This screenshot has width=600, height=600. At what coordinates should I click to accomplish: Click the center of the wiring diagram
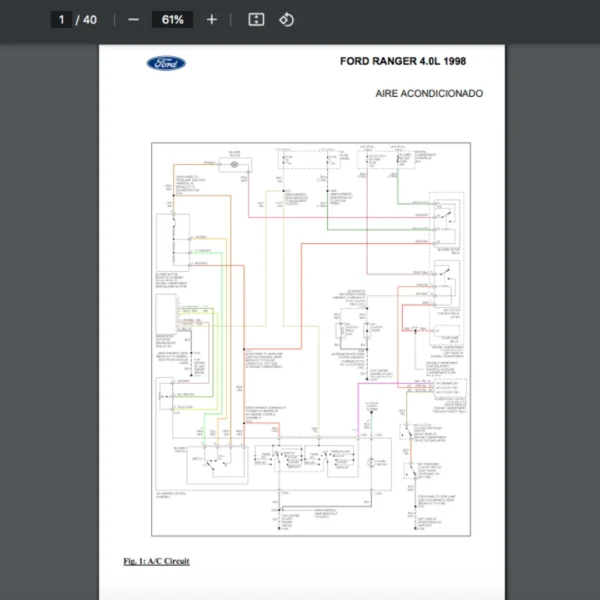(x=311, y=341)
